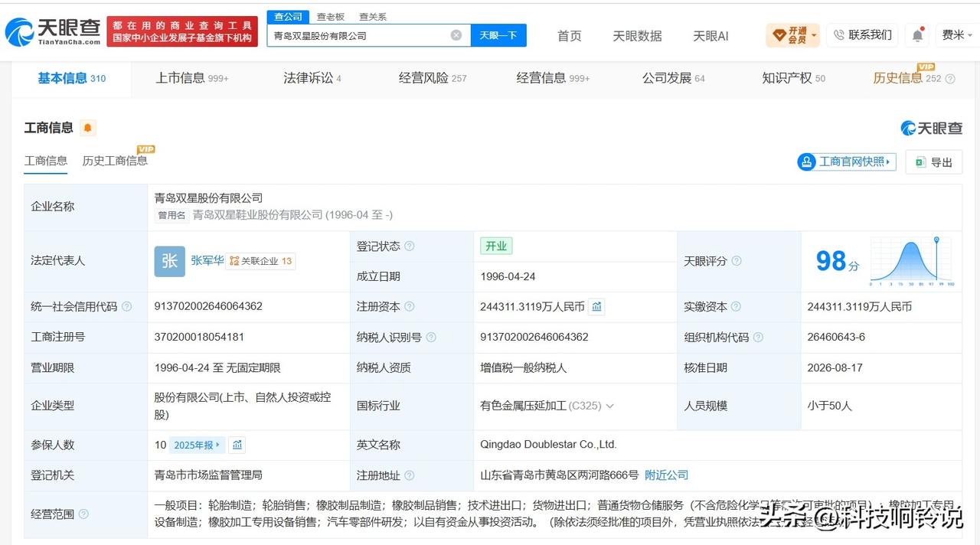
Task: Select the 历史工商信息 sub-tab
Action: pyautogui.click(x=115, y=161)
